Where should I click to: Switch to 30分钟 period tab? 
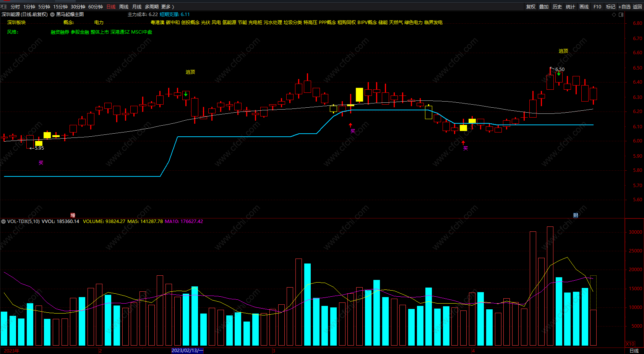pyautogui.click(x=78, y=6)
